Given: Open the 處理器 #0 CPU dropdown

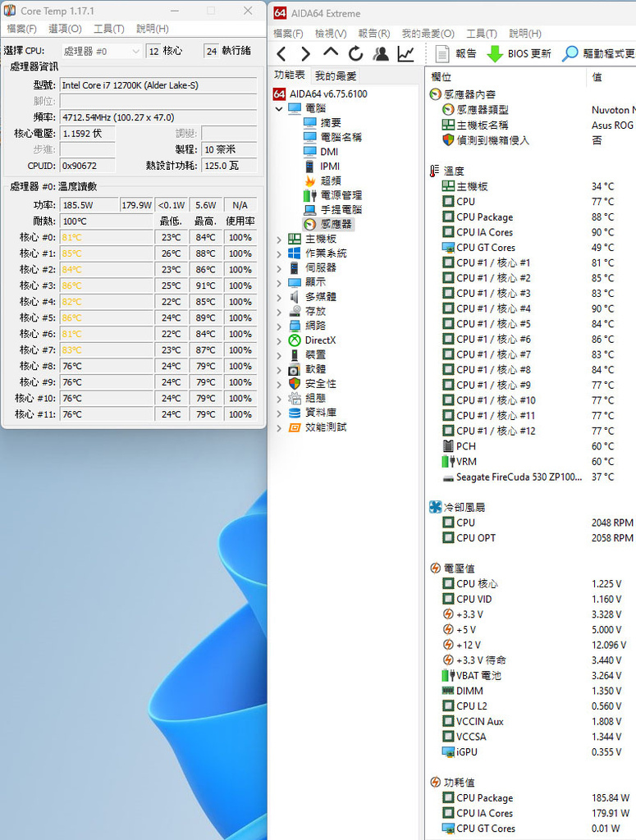Looking at the screenshot, I should tap(102, 51).
